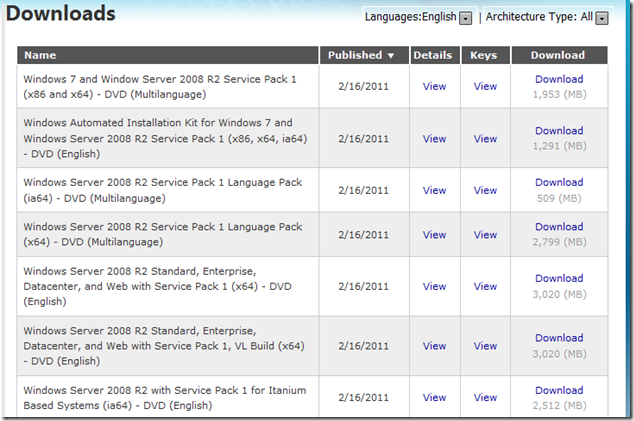Download Server 2008 R2 SP1 x64 non-VL DVD
This screenshot has width=634, height=421.
click(x=559, y=279)
